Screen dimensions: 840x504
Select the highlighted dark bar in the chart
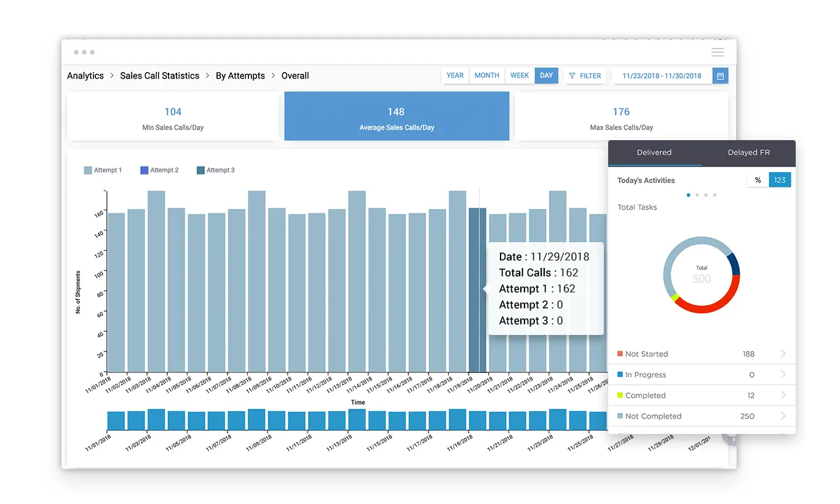click(477, 289)
